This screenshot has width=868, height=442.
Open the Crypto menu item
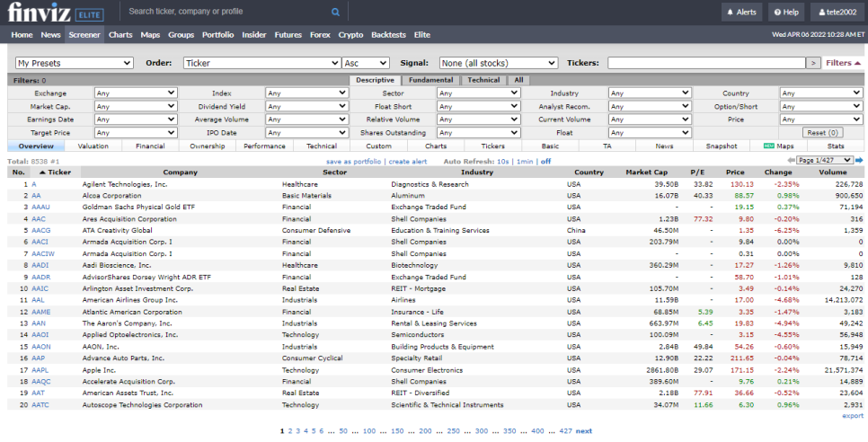click(x=351, y=35)
